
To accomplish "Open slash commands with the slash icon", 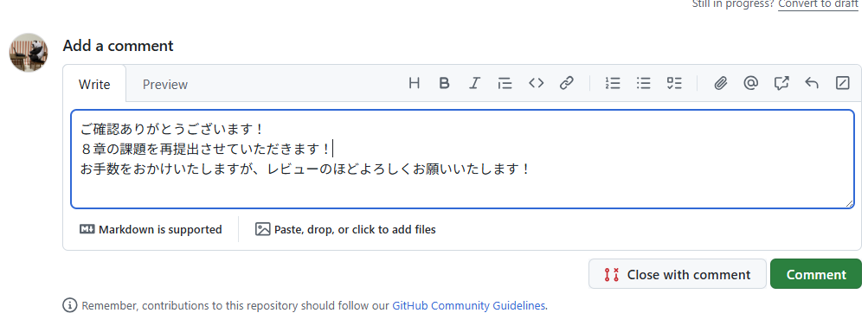I will 842,84.
